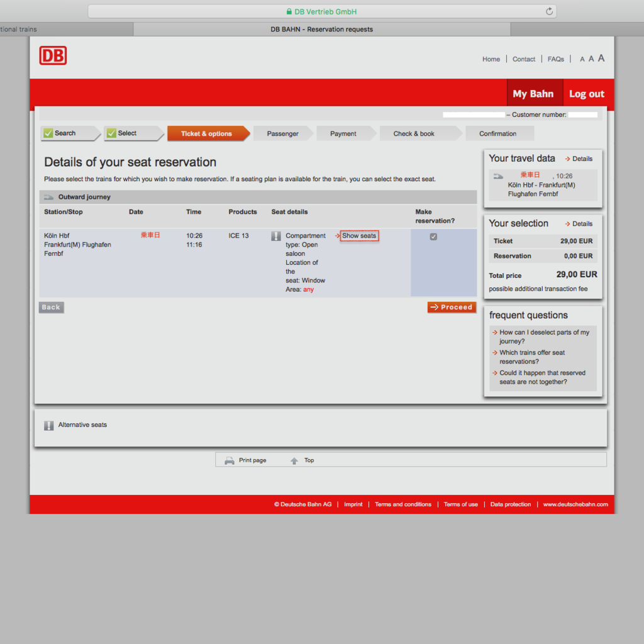Click Reservation 0,00 EUR row

pos(543,257)
